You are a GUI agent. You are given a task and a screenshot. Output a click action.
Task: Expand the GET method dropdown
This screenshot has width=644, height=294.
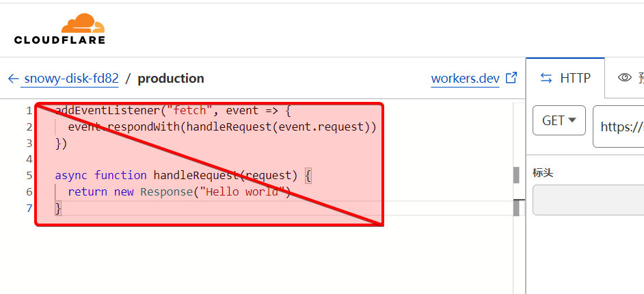(x=559, y=121)
